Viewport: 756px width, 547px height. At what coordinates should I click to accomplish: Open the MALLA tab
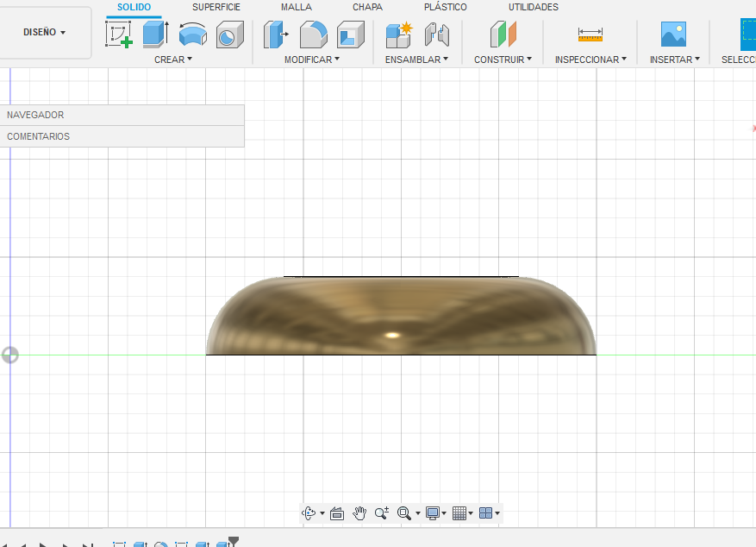coord(296,7)
